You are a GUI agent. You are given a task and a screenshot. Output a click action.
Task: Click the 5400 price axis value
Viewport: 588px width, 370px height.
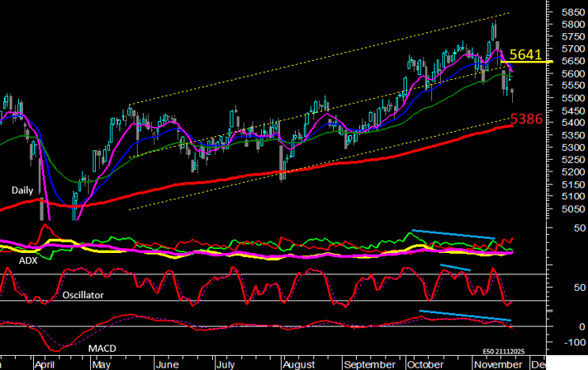(x=571, y=123)
